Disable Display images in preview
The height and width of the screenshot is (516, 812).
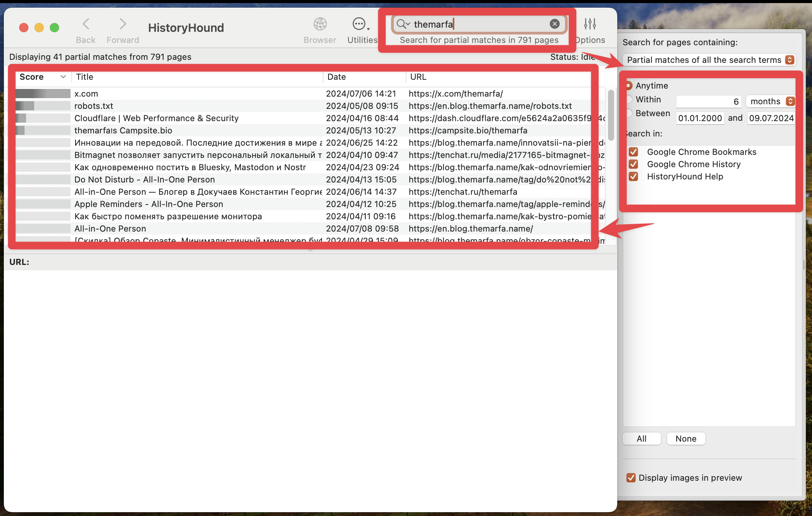pyautogui.click(x=631, y=478)
